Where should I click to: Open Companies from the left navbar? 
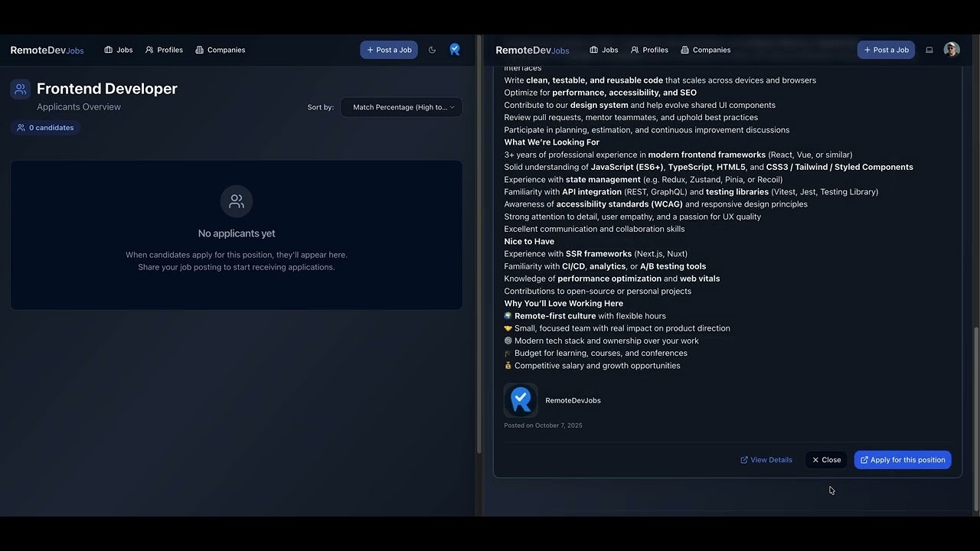point(220,50)
